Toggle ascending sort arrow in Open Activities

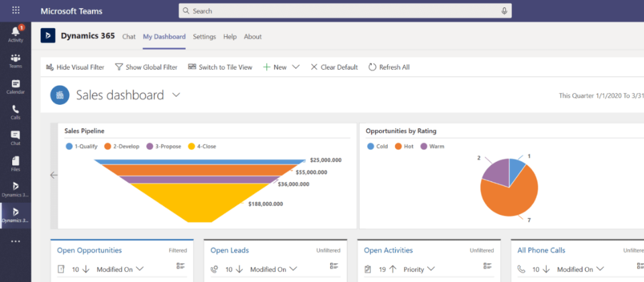(393, 269)
